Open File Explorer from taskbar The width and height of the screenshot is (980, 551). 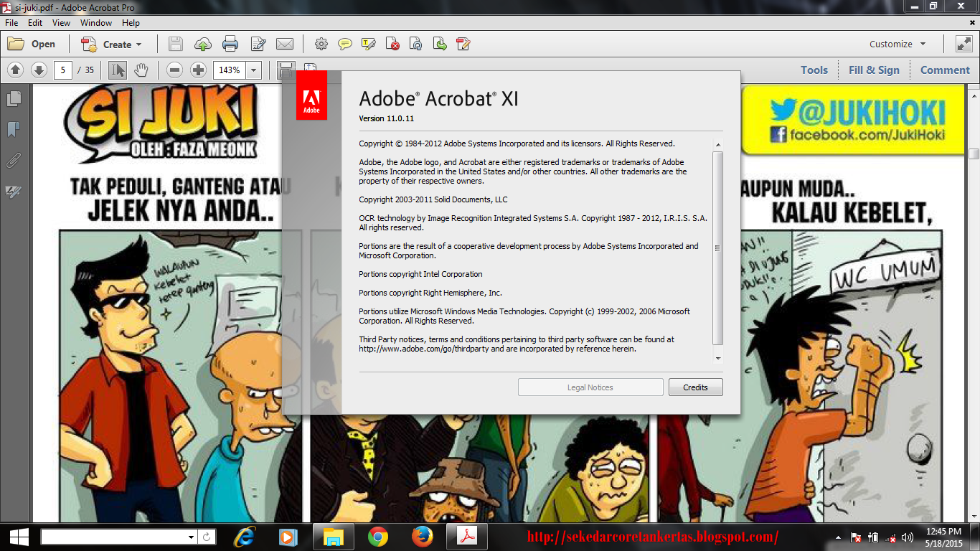[334, 537]
